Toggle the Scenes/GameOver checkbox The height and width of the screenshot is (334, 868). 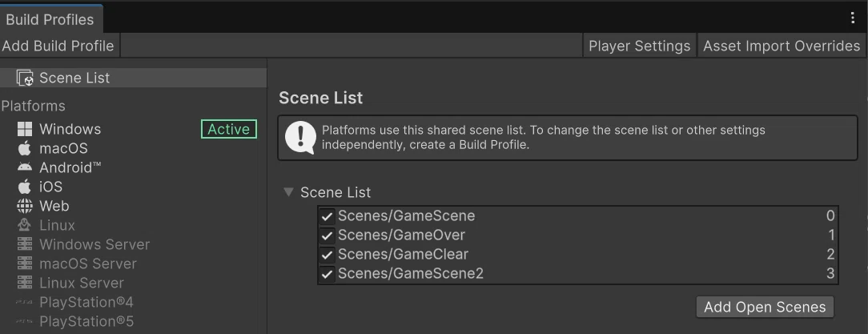(328, 235)
